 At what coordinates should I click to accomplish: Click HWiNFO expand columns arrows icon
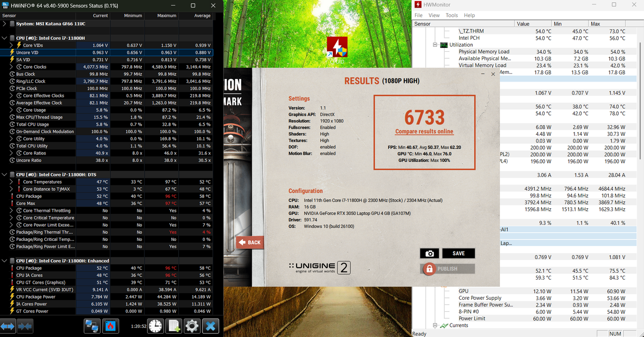(8, 326)
